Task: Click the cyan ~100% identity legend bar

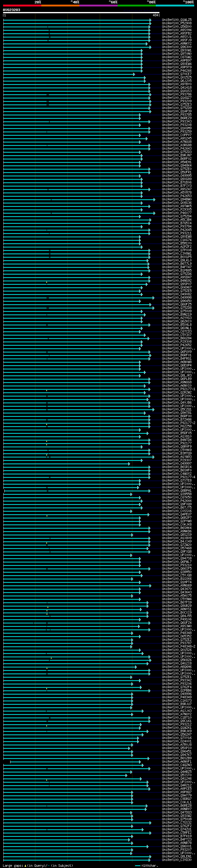Action: pos(175,6)
